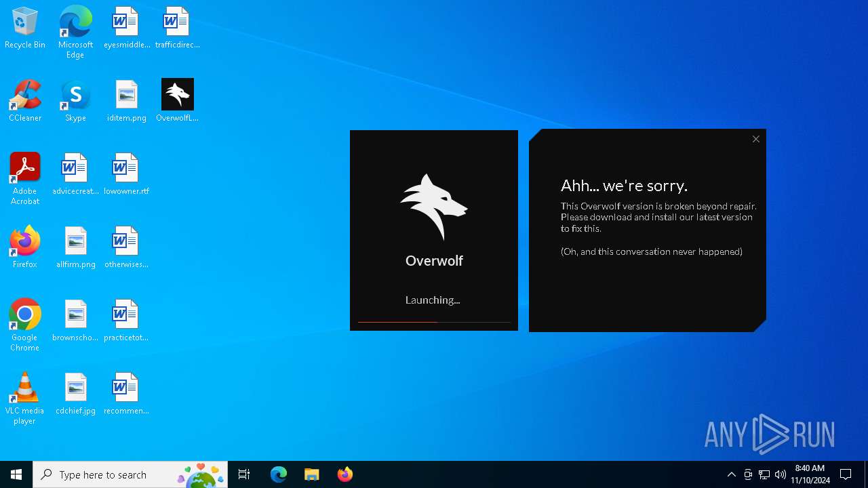Select the OverwolfL... launcher desktop icon

177,102
